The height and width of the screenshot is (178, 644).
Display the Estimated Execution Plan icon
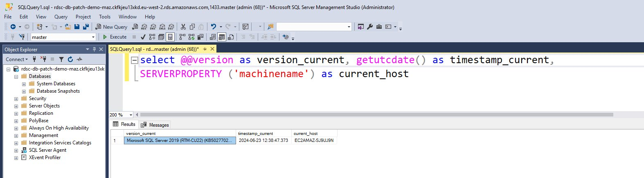coord(152,37)
